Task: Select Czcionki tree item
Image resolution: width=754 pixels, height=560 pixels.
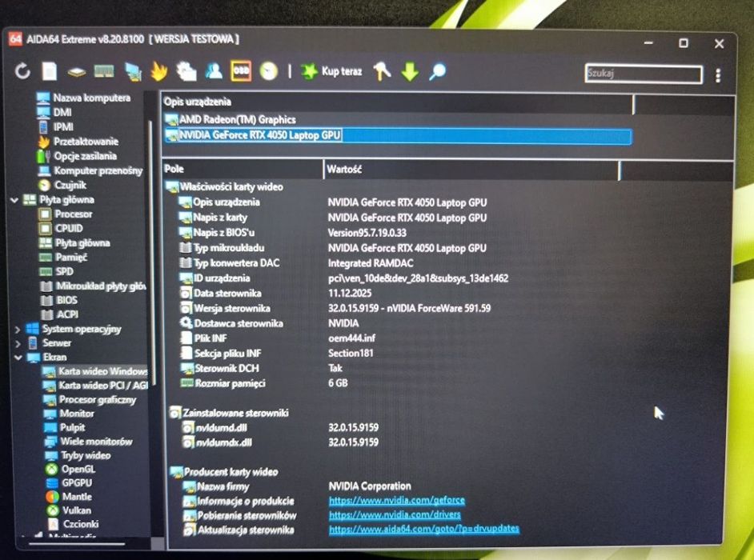Action: pyautogui.click(x=73, y=524)
